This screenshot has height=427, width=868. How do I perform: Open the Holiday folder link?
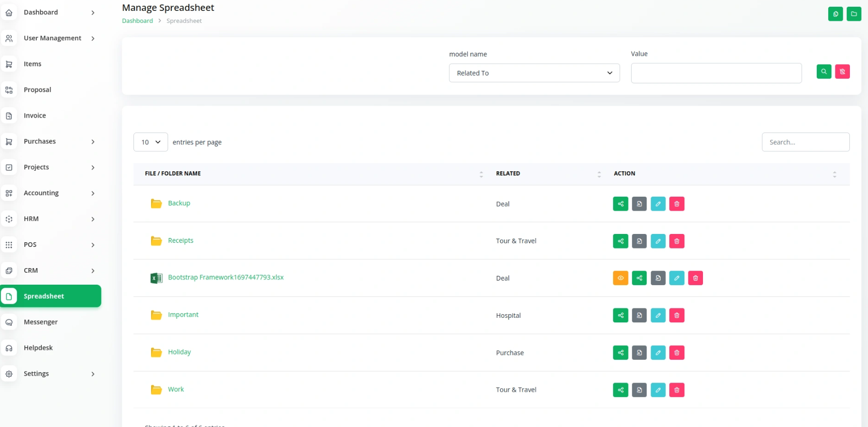[179, 352]
